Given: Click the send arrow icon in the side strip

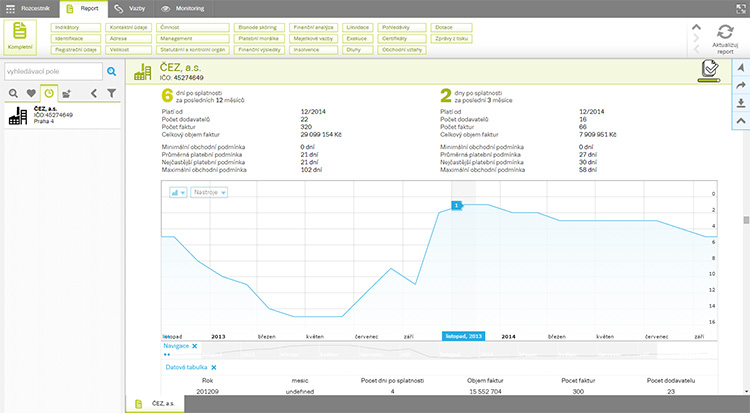Looking at the screenshot, I should point(741,68).
